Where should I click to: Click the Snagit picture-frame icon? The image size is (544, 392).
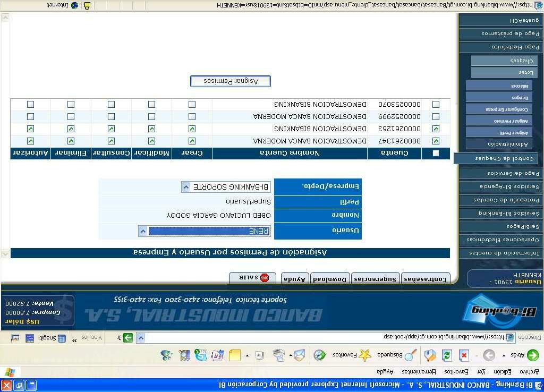pos(15,338)
